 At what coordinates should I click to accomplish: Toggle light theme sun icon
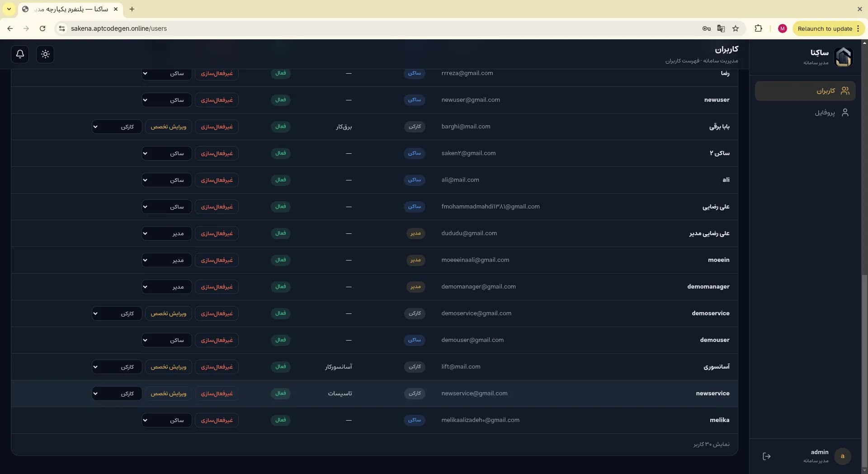45,54
